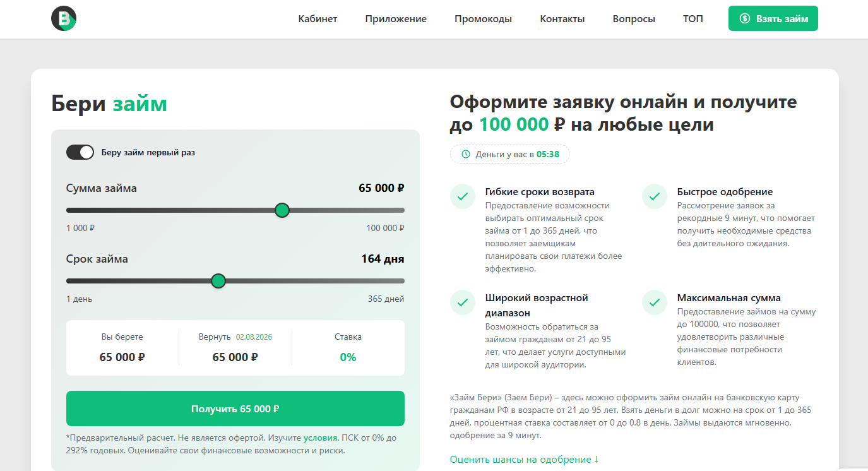Click checkmark icon beside Быстрое одобрение

point(655,196)
